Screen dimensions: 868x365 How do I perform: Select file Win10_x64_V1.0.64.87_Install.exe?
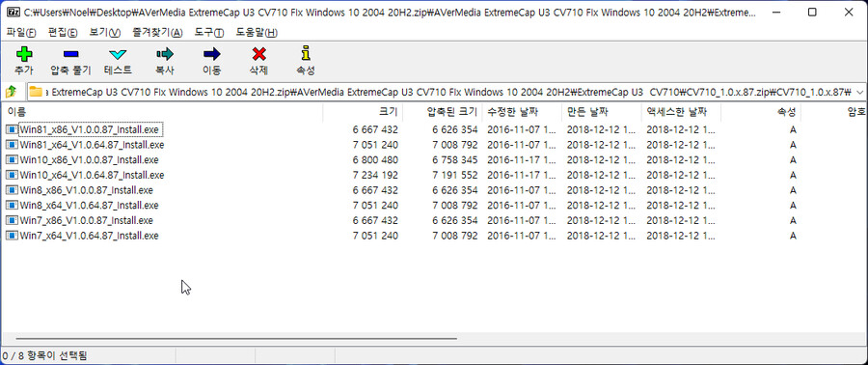[92, 175]
